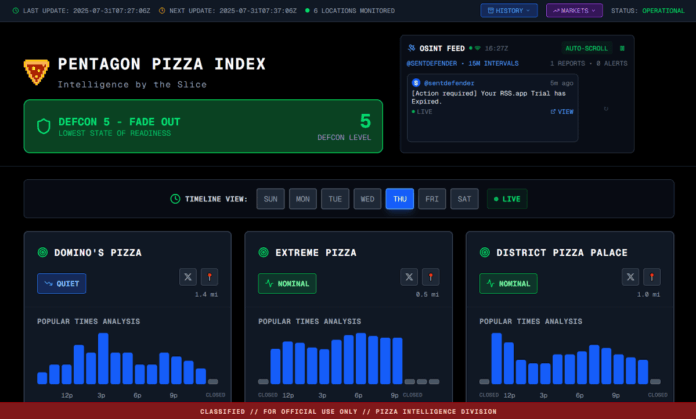Open X search for Extreme Pizza
696x419 pixels.
click(x=409, y=277)
